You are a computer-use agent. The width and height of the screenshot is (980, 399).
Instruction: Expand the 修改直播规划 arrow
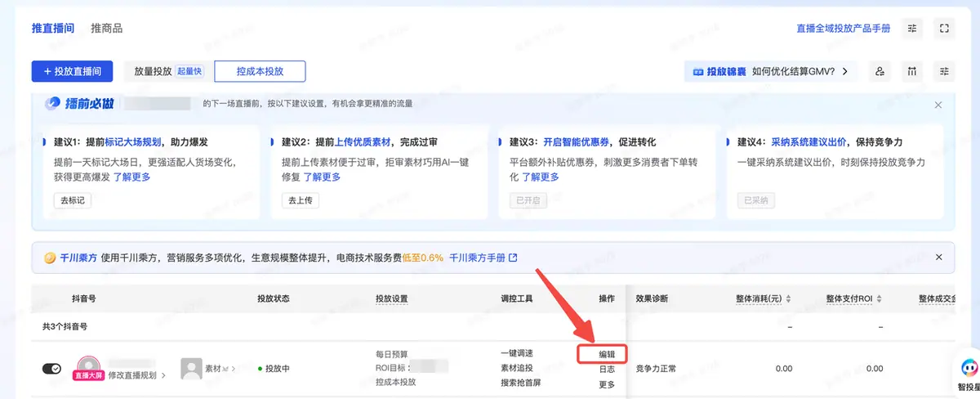163,376
